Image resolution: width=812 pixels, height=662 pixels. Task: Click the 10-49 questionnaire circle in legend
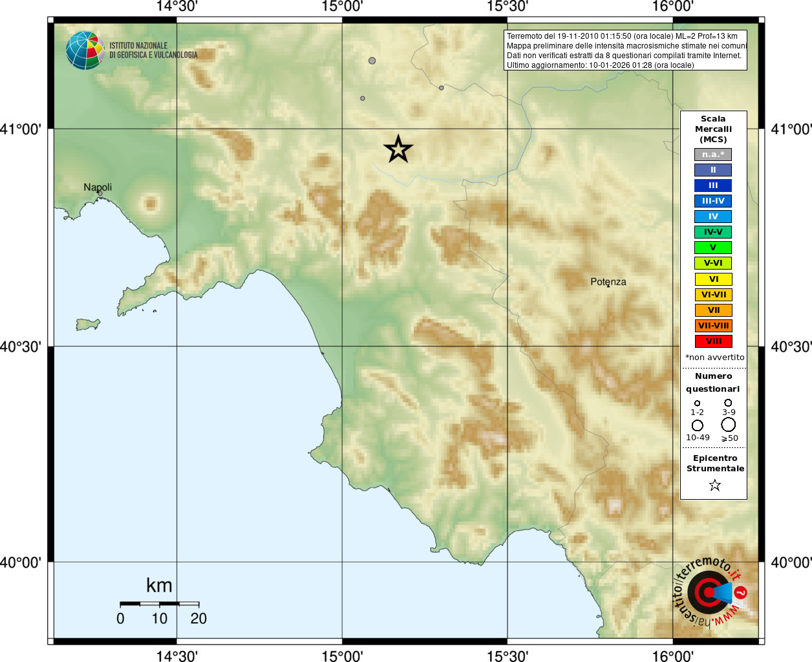point(697,425)
